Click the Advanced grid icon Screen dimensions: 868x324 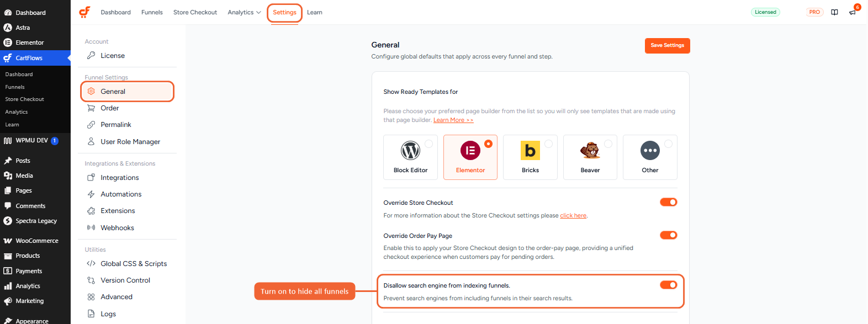91,297
